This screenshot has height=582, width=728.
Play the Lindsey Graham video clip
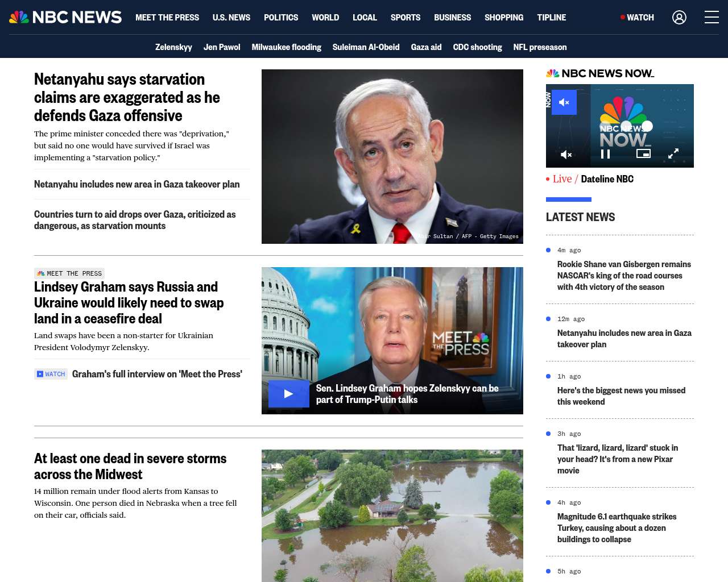coord(289,394)
